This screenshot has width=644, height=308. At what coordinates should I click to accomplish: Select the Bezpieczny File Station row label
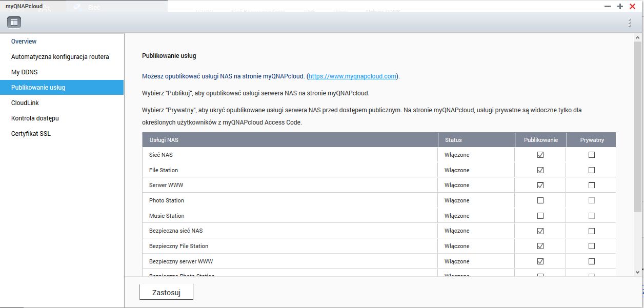[178, 246]
